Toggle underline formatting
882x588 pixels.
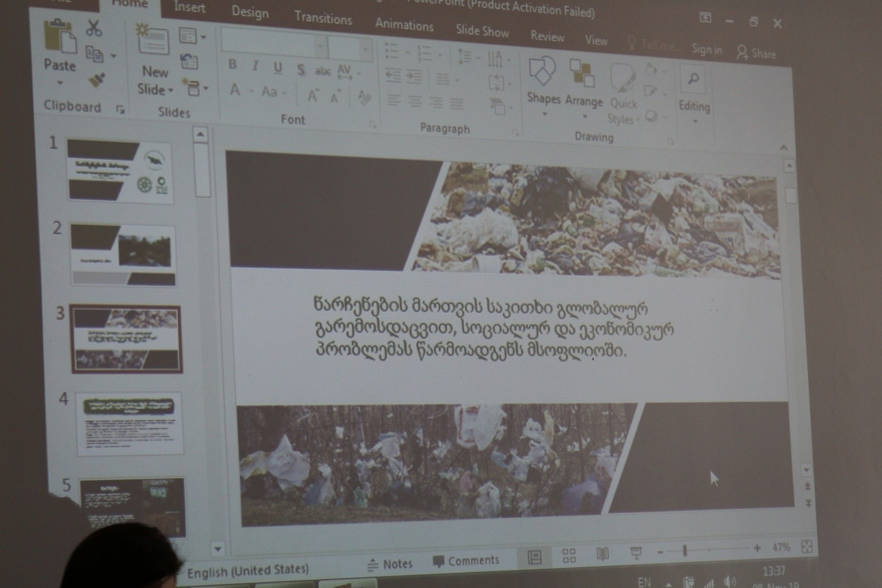point(278,68)
